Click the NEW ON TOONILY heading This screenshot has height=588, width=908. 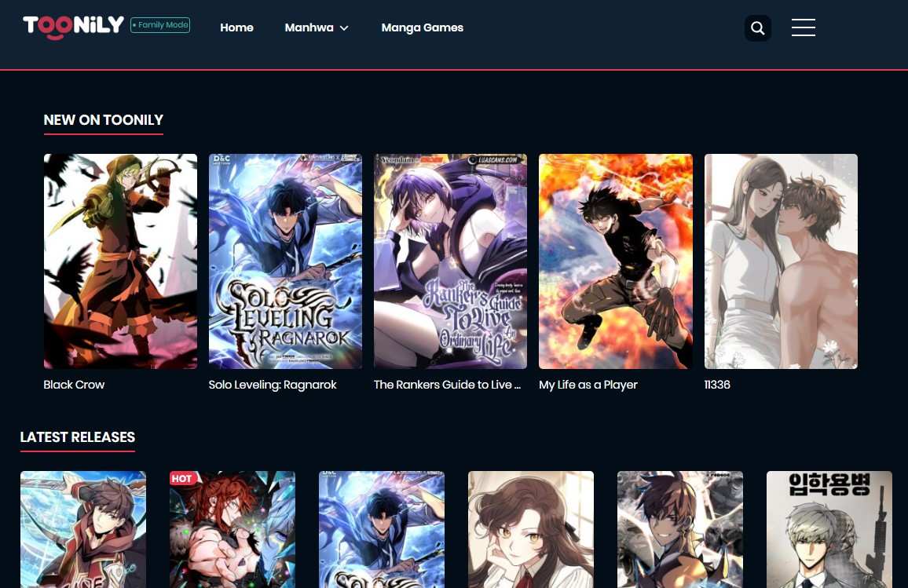tap(104, 120)
